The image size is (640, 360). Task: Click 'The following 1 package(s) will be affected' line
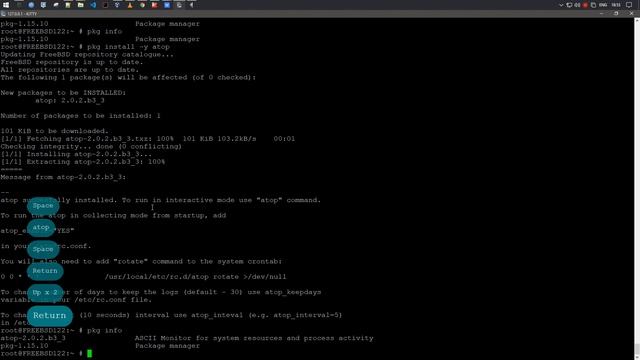[x=128, y=78]
